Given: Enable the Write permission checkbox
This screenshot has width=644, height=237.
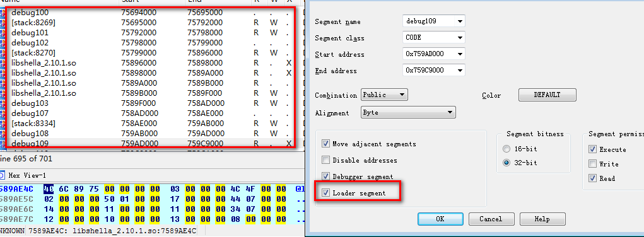Looking at the screenshot, I should point(592,164).
